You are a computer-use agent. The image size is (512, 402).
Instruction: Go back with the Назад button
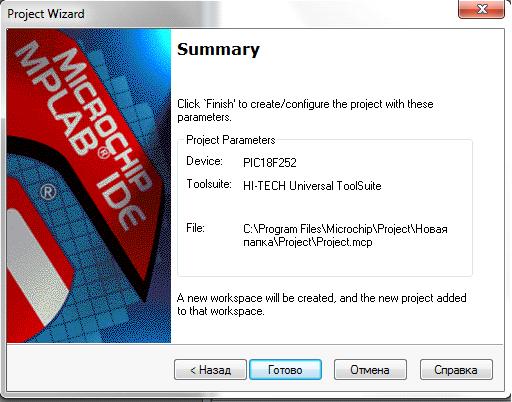(x=210, y=369)
